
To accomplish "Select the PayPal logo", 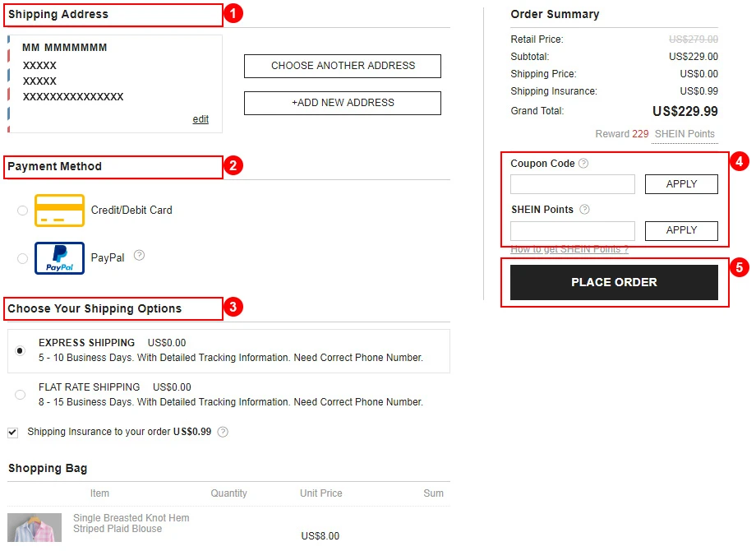I will coord(58,257).
